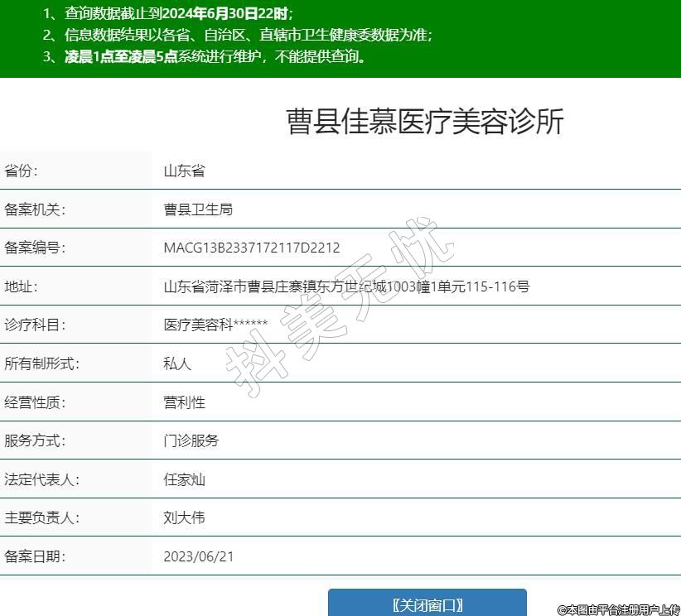The image size is (681, 616).
Task: Click the notice about 凌晨1点至凌晨5点 maintenance
Action: tap(205, 56)
